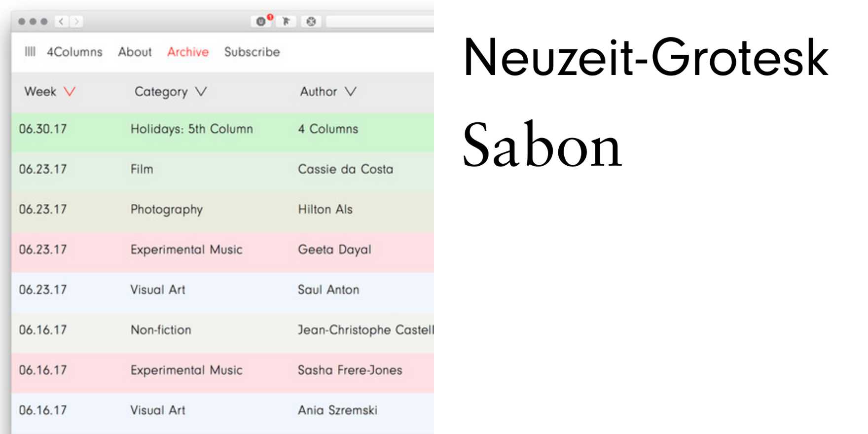This screenshot has width=868, height=434.
Task: Click the 4Columns vertical bars logo icon
Action: click(31, 52)
